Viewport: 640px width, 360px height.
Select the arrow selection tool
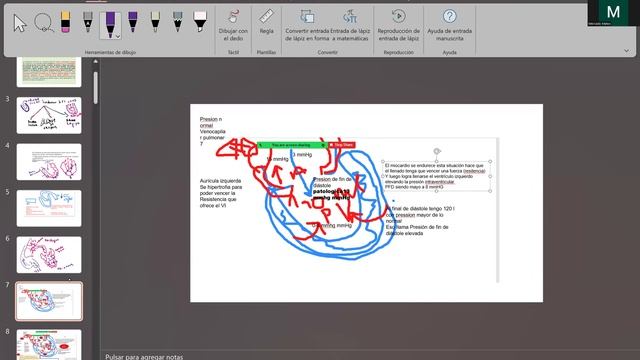[x=20, y=23]
